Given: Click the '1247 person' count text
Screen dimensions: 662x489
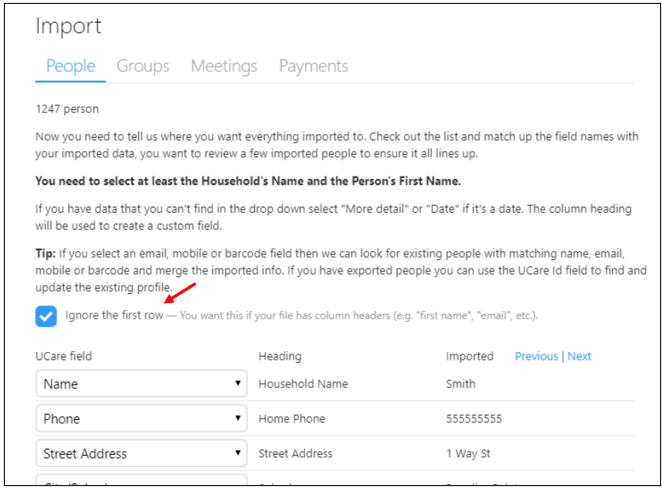Looking at the screenshot, I should click(x=67, y=109).
